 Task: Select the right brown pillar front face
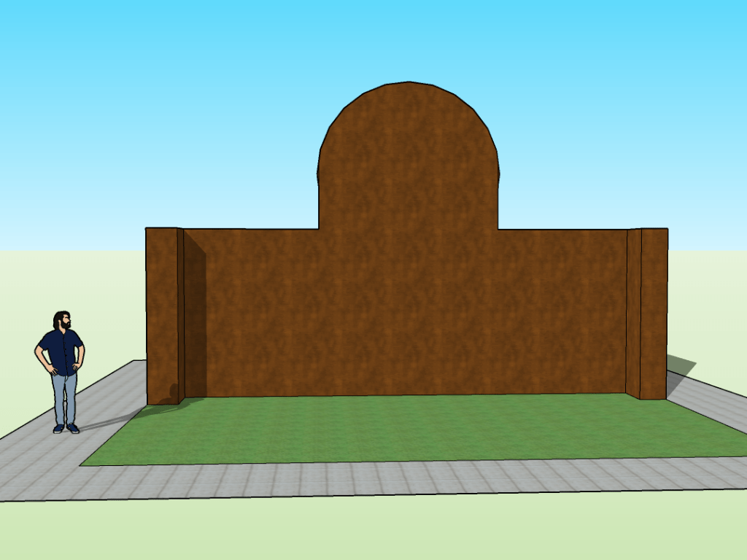(654, 314)
